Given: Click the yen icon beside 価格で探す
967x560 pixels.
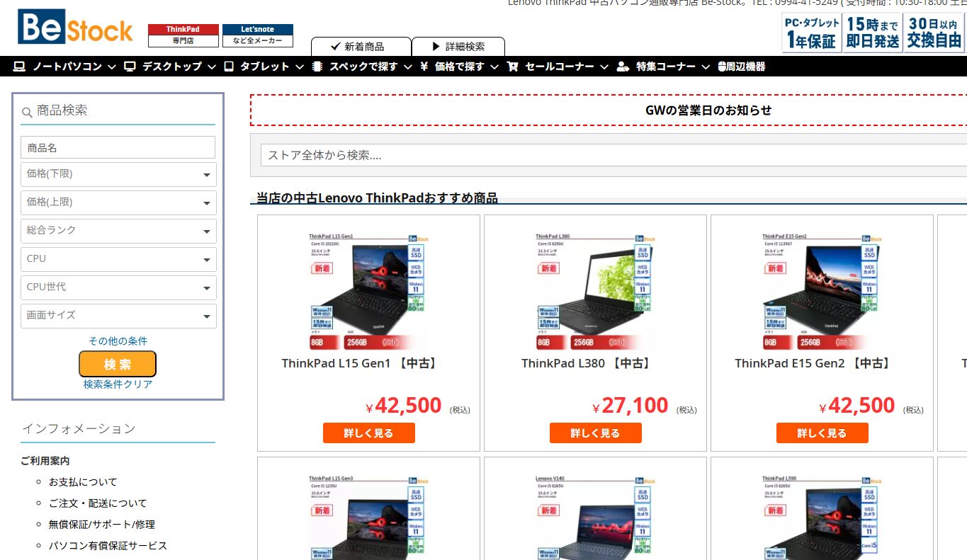Looking at the screenshot, I should pyautogui.click(x=424, y=67).
